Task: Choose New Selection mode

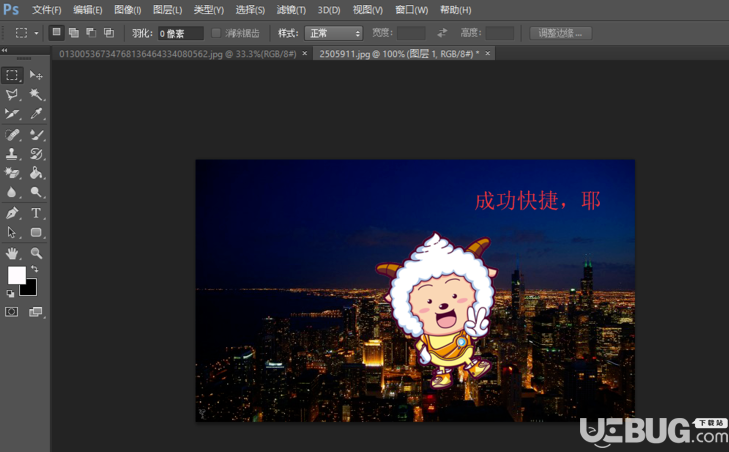Action: pos(56,33)
